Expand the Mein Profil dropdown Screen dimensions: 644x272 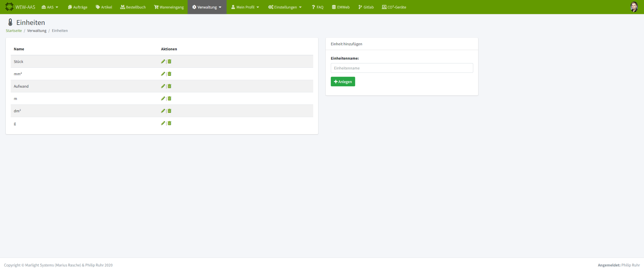[245, 7]
